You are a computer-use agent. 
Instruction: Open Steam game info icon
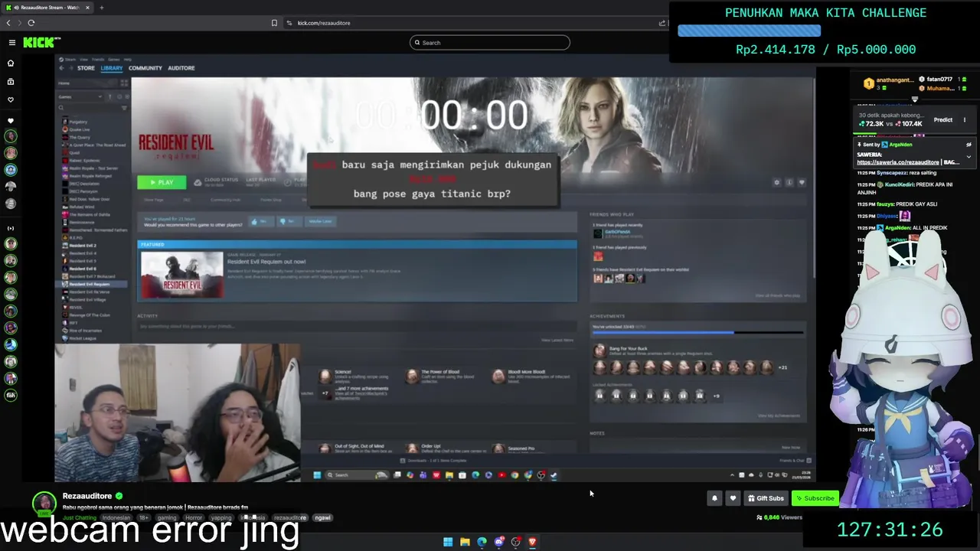tap(789, 183)
